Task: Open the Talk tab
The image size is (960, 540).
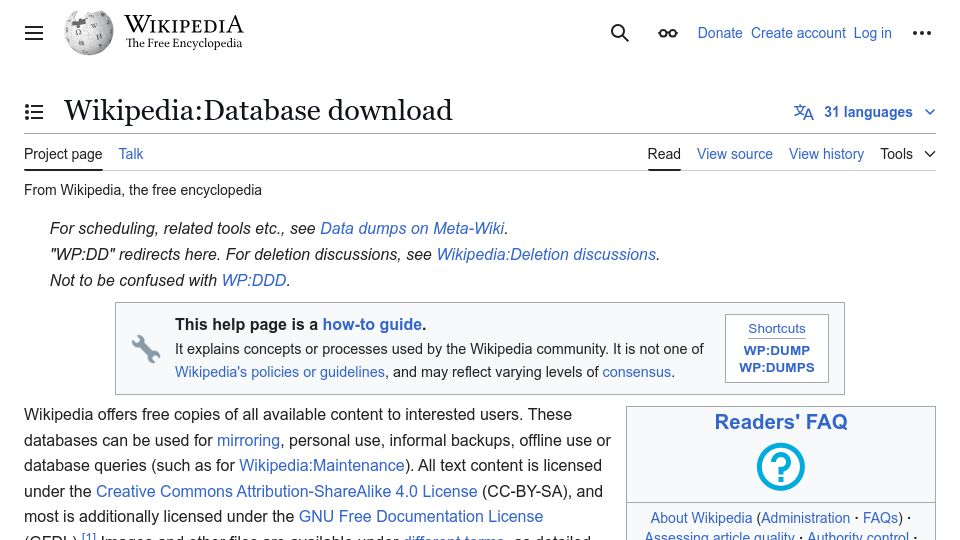Action: click(131, 154)
